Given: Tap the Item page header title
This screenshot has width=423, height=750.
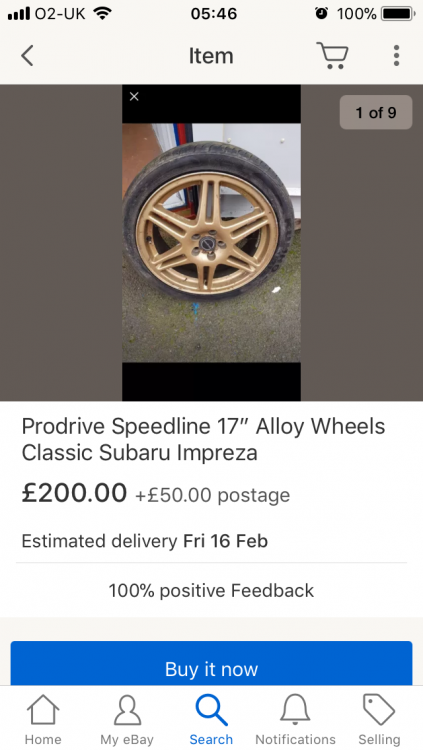Looking at the screenshot, I should 211,56.
